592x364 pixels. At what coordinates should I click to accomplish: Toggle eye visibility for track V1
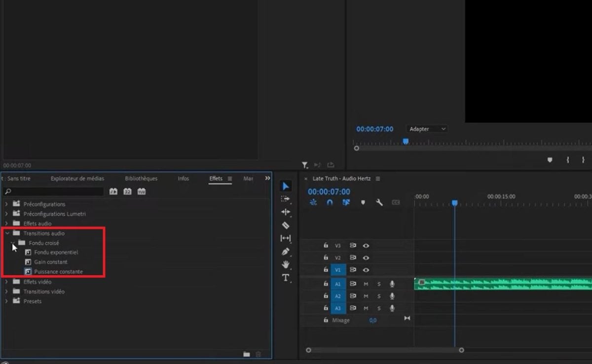point(366,270)
